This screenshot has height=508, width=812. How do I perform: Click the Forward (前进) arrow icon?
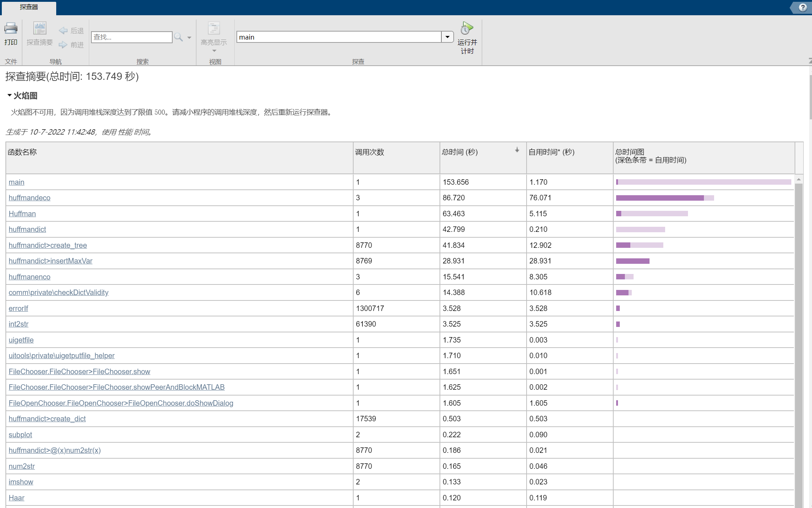(x=63, y=45)
